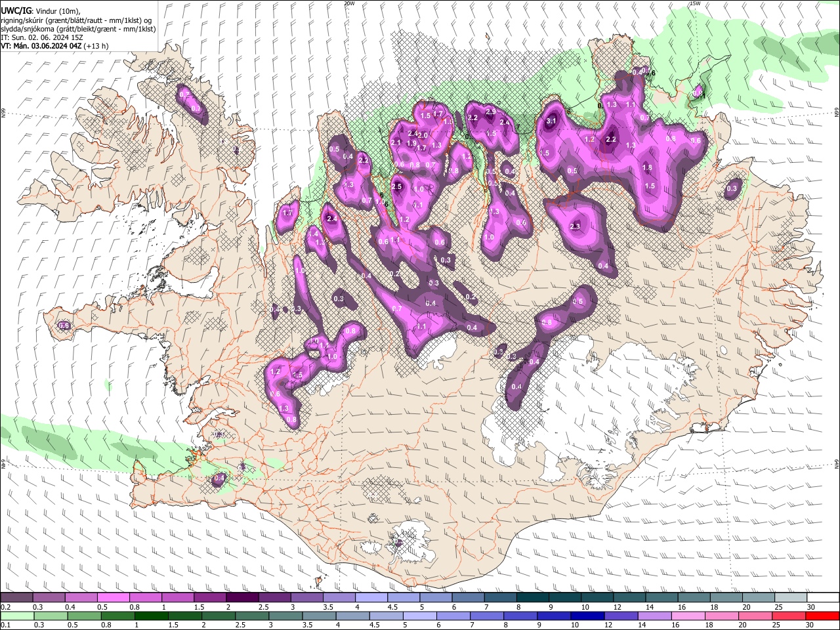This screenshot has width=840, height=630.
Task: Select the rain legend swatch for 0.3–0.5 mm
Action: pyautogui.click(x=50, y=616)
